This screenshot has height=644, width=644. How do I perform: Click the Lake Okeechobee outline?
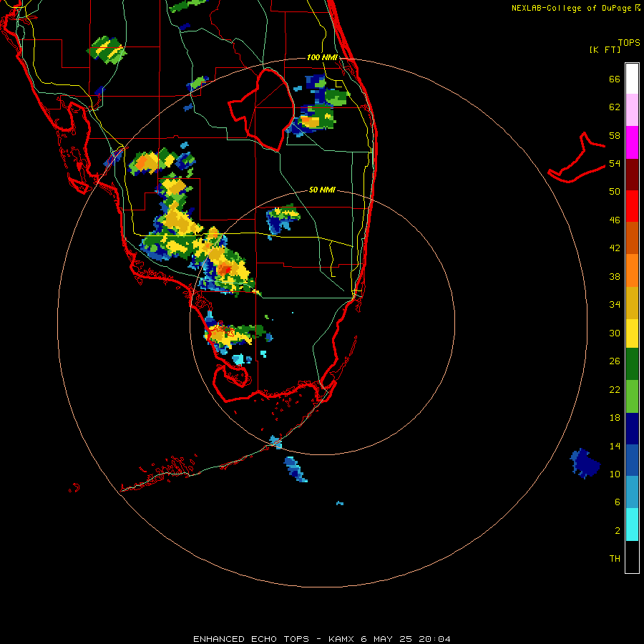coord(261,109)
